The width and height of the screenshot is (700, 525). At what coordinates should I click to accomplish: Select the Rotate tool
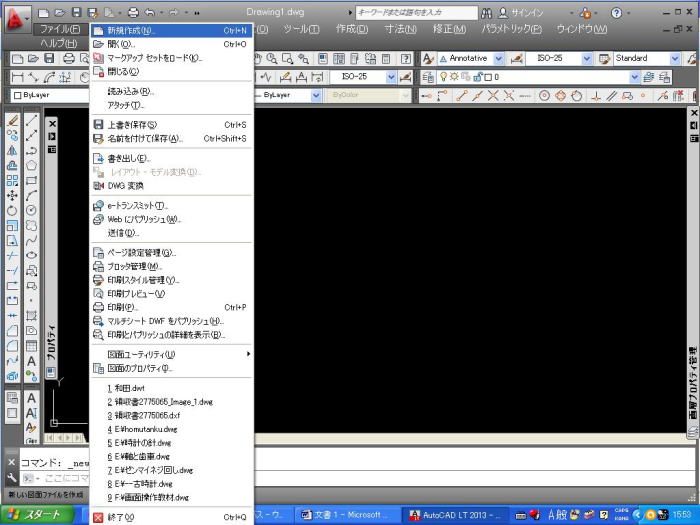(12, 211)
